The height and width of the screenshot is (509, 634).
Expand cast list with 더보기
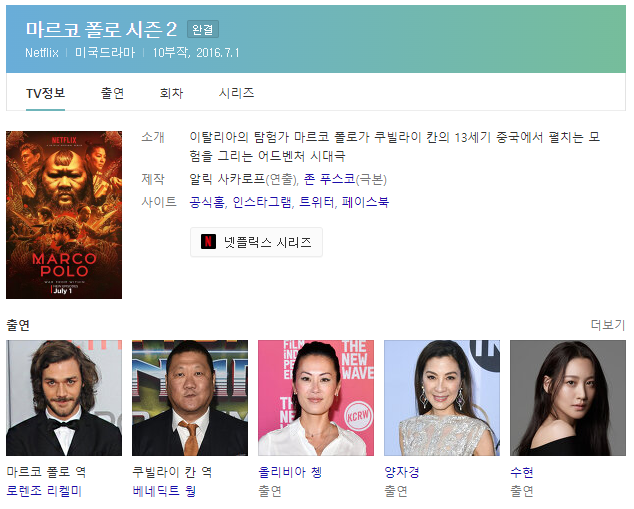coord(608,325)
